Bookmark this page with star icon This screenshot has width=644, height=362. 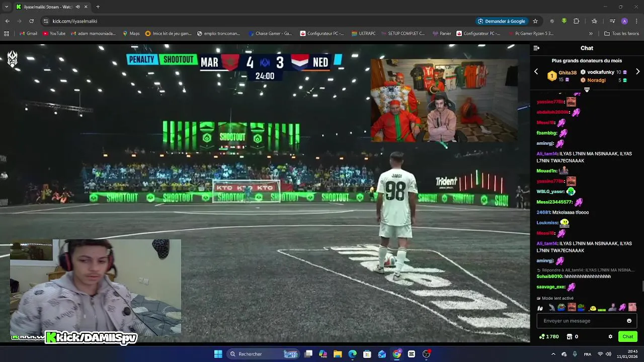point(535,21)
